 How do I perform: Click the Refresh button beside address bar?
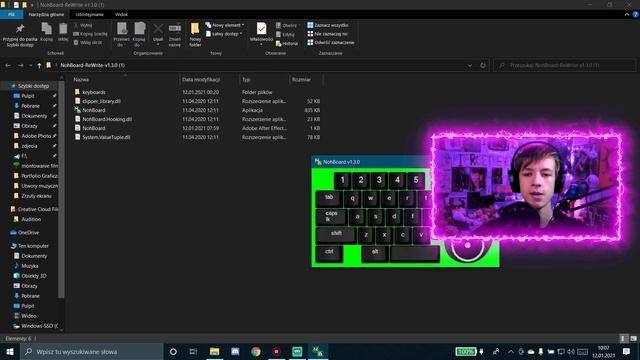point(483,65)
